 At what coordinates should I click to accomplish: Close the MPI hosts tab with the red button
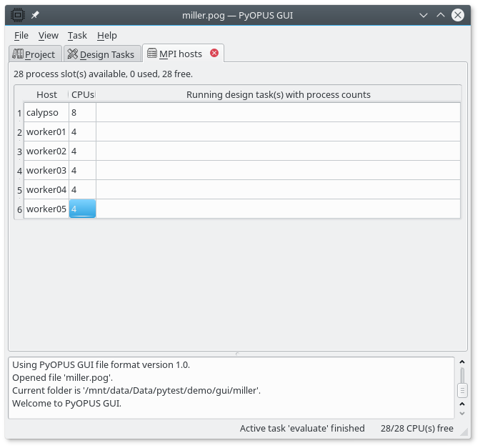214,54
